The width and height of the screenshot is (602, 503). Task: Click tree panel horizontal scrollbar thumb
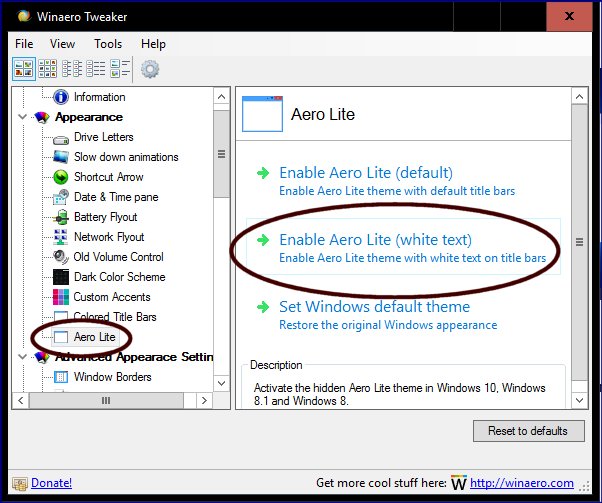tap(106, 400)
